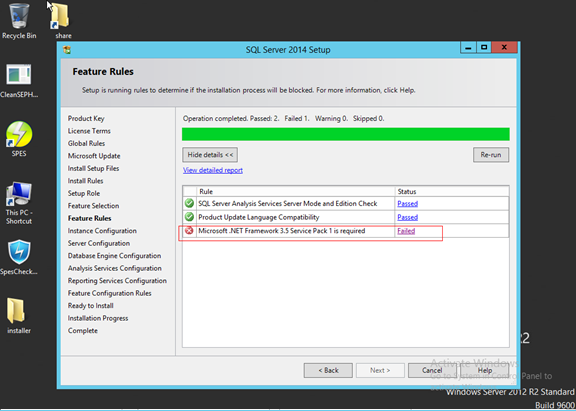Select Installation Progress step

pos(98,318)
